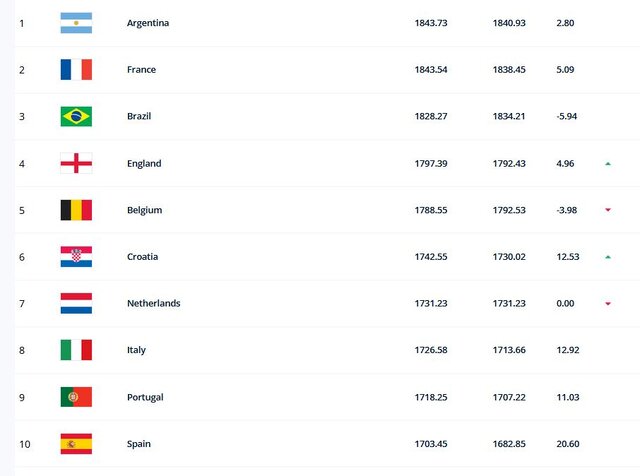Open the France team link

142,70
